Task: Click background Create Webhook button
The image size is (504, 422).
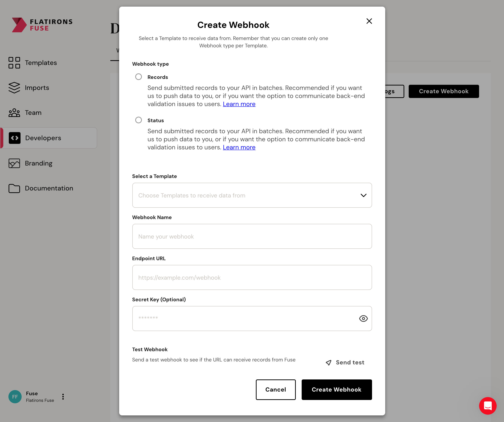Action: click(x=444, y=91)
